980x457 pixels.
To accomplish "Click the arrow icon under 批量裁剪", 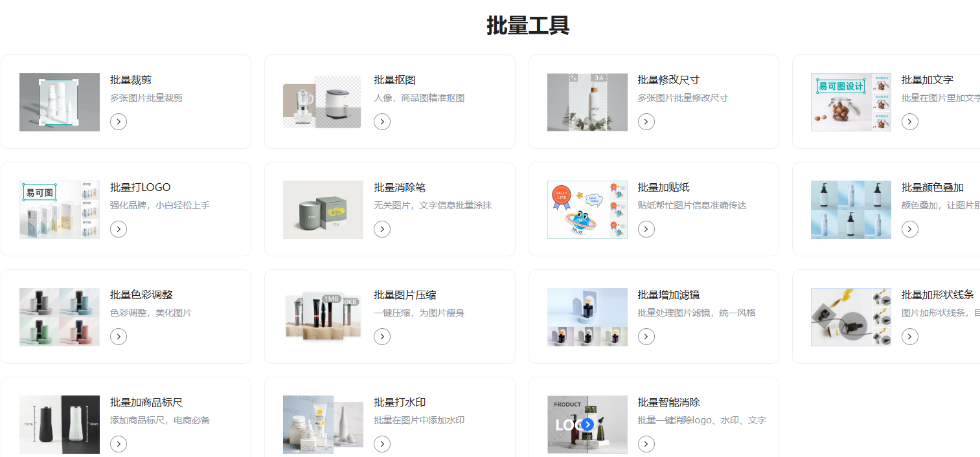I will pyautogui.click(x=119, y=122).
